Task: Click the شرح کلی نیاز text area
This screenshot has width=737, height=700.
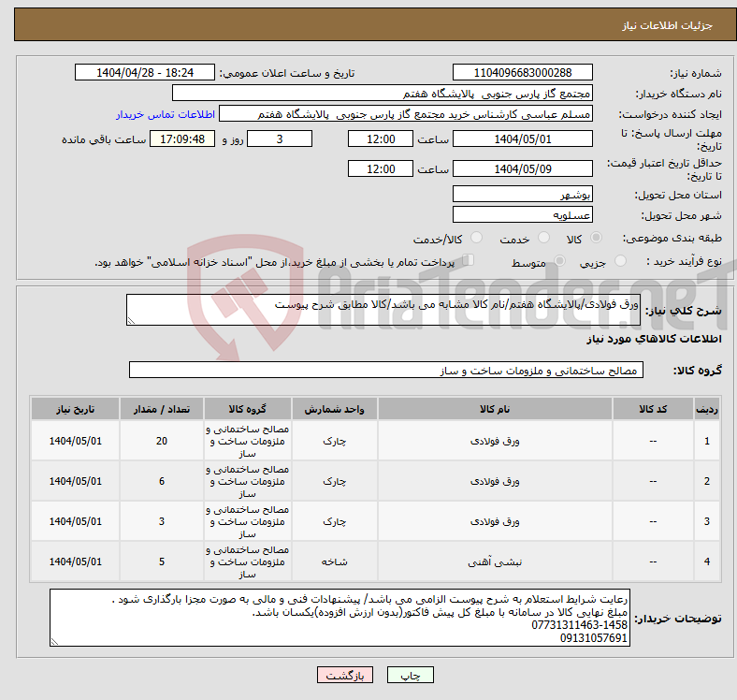Action: pos(383,310)
